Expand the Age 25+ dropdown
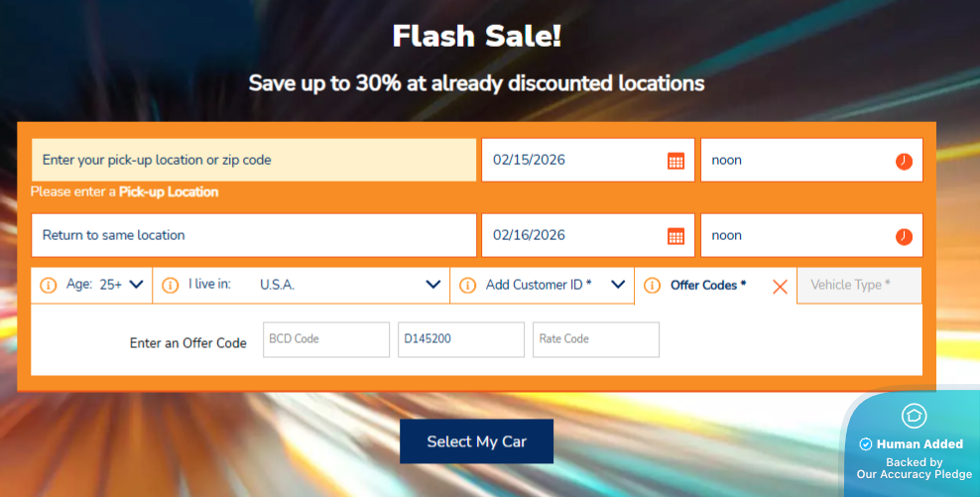The width and height of the screenshot is (980, 497). pos(136,285)
